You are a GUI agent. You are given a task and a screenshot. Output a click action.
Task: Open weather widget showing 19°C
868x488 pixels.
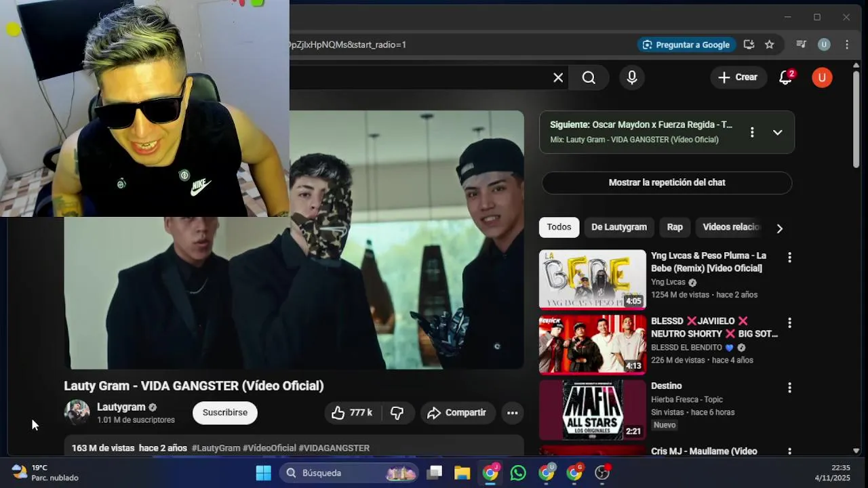point(45,473)
